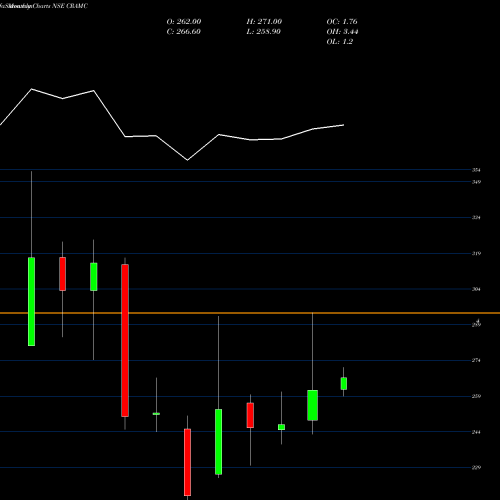Click the OL: 1.2 reading

pos(340,42)
